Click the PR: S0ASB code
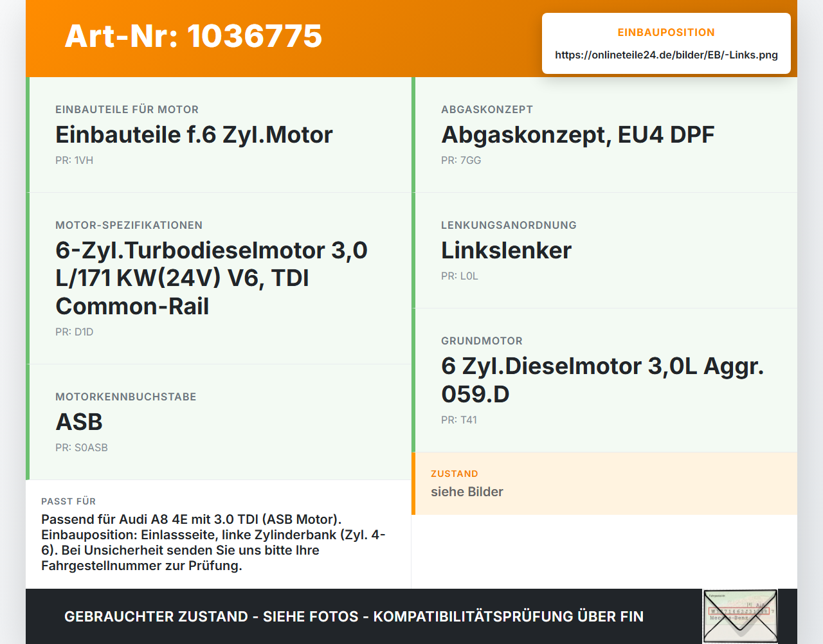Viewport: 823px width, 644px height. [x=81, y=447]
